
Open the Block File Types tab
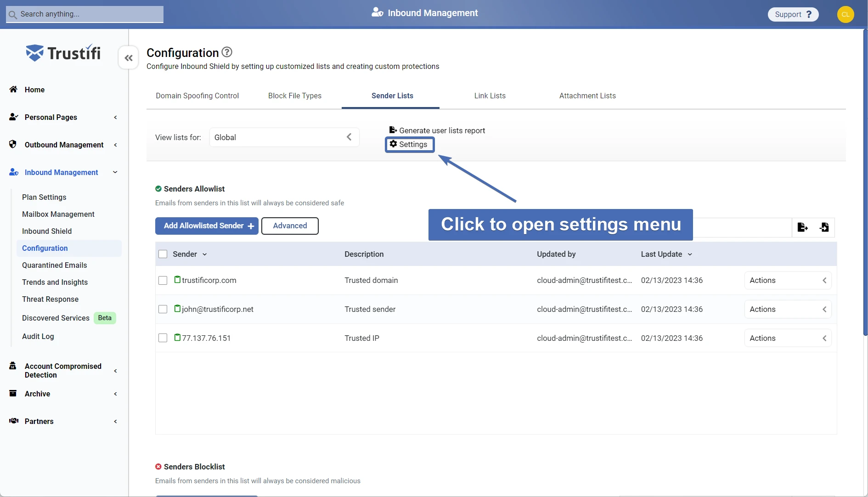[x=294, y=96]
